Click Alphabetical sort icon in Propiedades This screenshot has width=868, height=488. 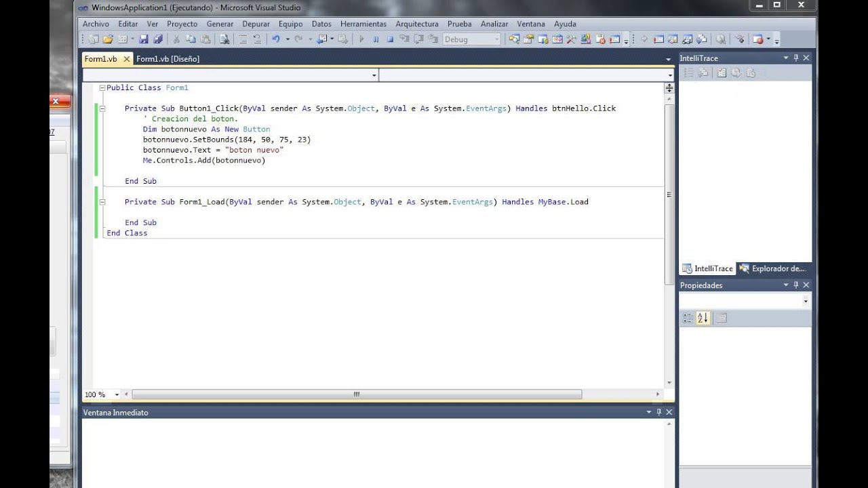tap(703, 318)
